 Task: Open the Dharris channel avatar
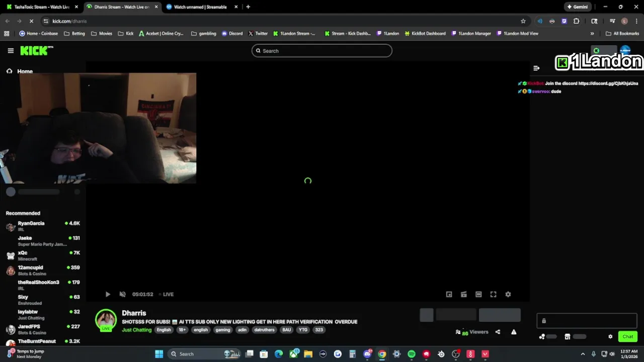[106, 320]
